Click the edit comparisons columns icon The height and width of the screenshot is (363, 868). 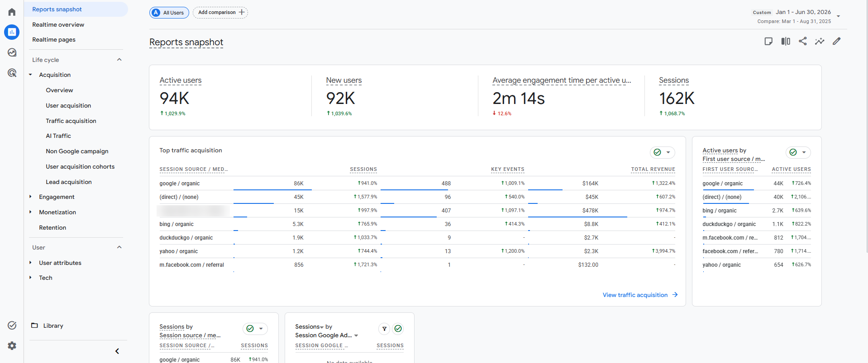point(786,41)
